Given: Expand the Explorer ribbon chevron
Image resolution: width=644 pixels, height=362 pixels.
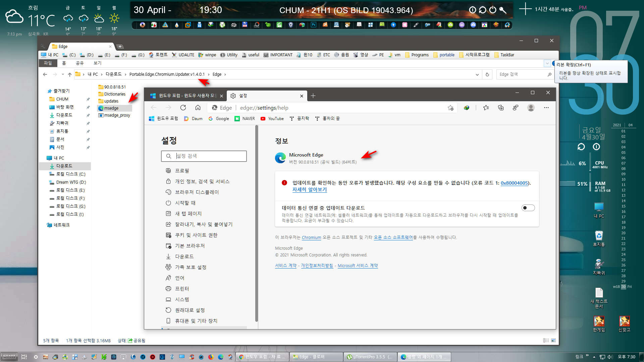Looking at the screenshot, I should [x=547, y=63].
